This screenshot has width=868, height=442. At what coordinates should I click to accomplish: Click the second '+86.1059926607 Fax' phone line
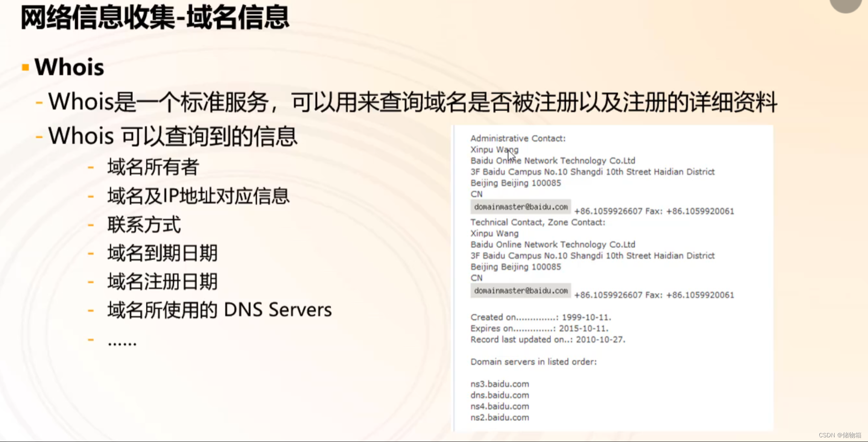654,295
